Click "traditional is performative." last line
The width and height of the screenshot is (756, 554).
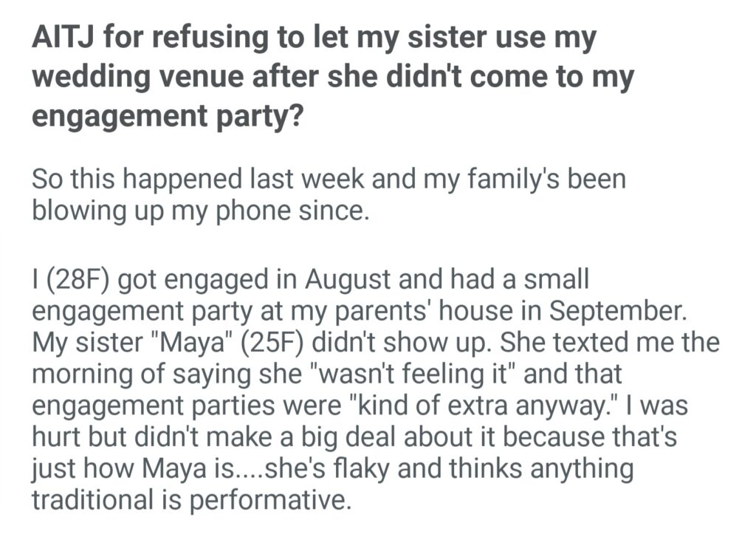(189, 499)
